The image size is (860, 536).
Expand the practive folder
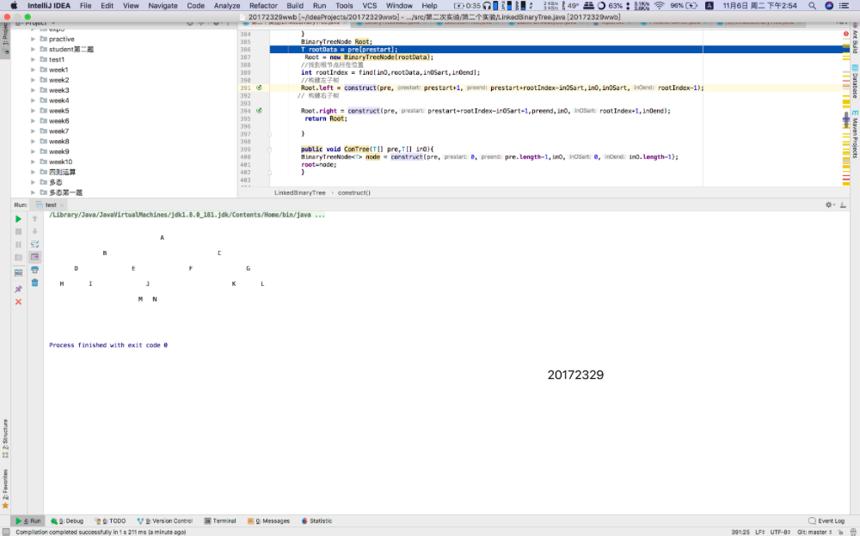(x=33, y=39)
